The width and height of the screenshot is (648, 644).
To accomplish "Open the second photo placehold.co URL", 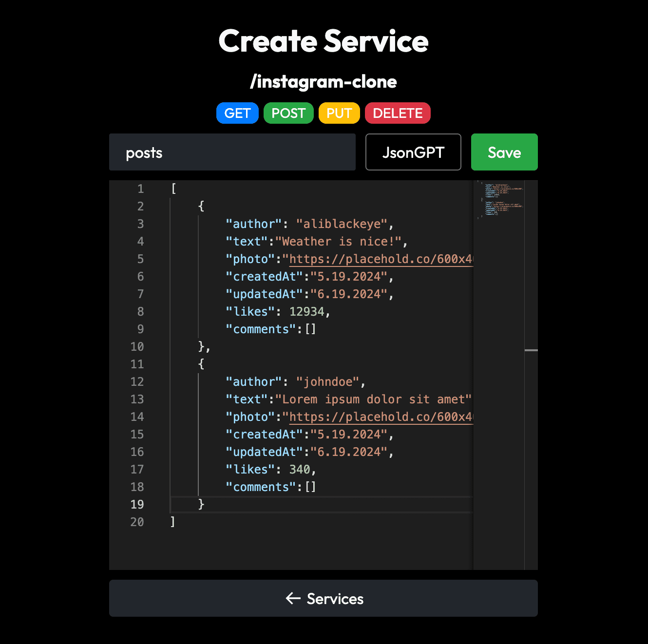I will [x=381, y=417].
